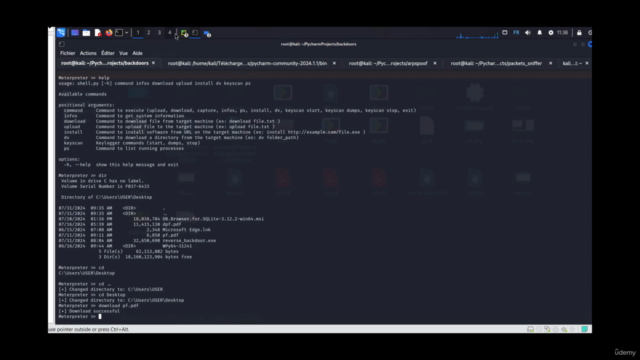Open the Kali applications menu

(x=61, y=33)
